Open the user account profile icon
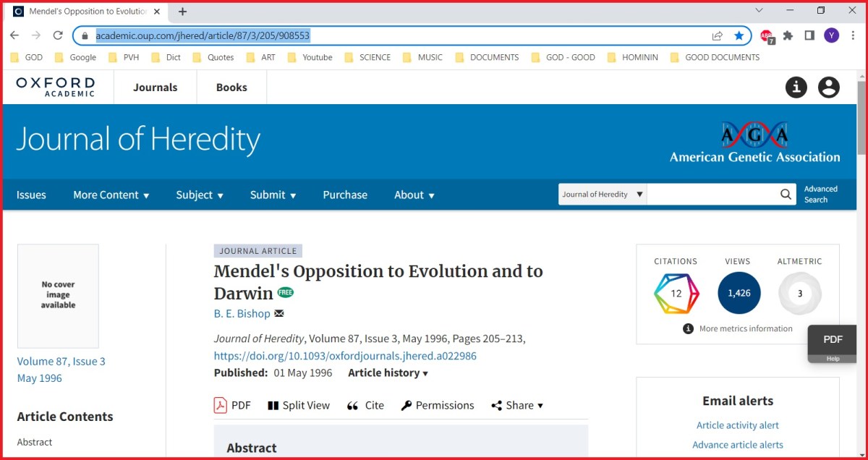 (828, 88)
